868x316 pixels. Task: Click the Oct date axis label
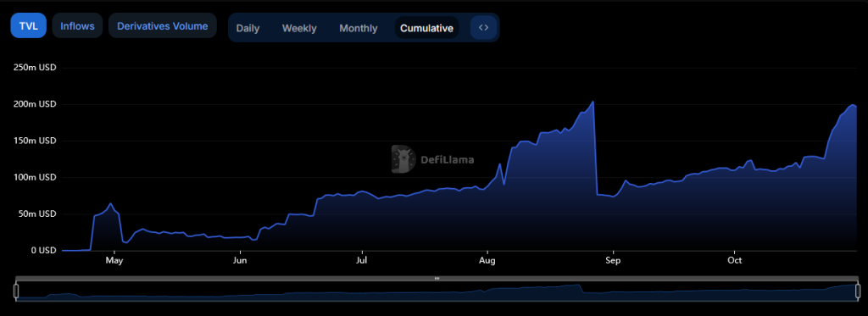pos(735,260)
